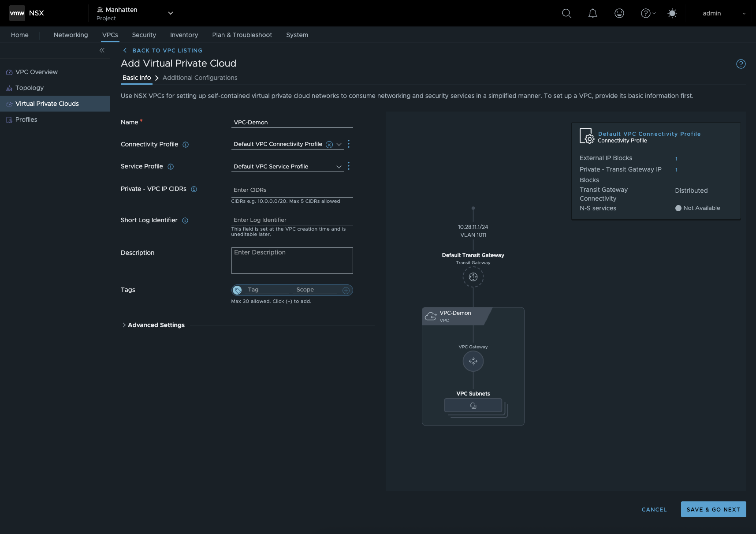Click the Connectivity Profile info icon
756x534 pixels.
click(x=186, y=145)
